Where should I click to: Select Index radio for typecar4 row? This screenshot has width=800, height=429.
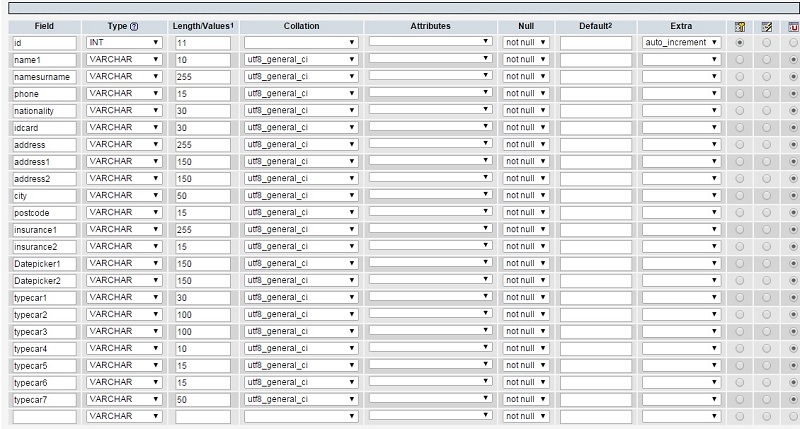point(766,348)
